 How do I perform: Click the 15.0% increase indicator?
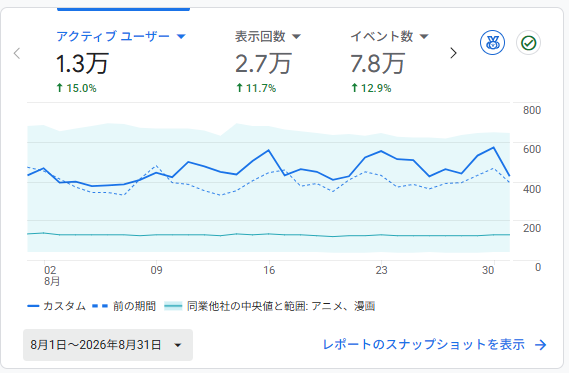click(76, 88)
